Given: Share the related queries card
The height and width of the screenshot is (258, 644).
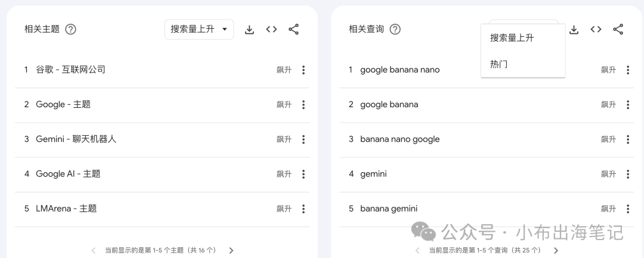Looking at the screenshot, I should [x=618, y=29].
